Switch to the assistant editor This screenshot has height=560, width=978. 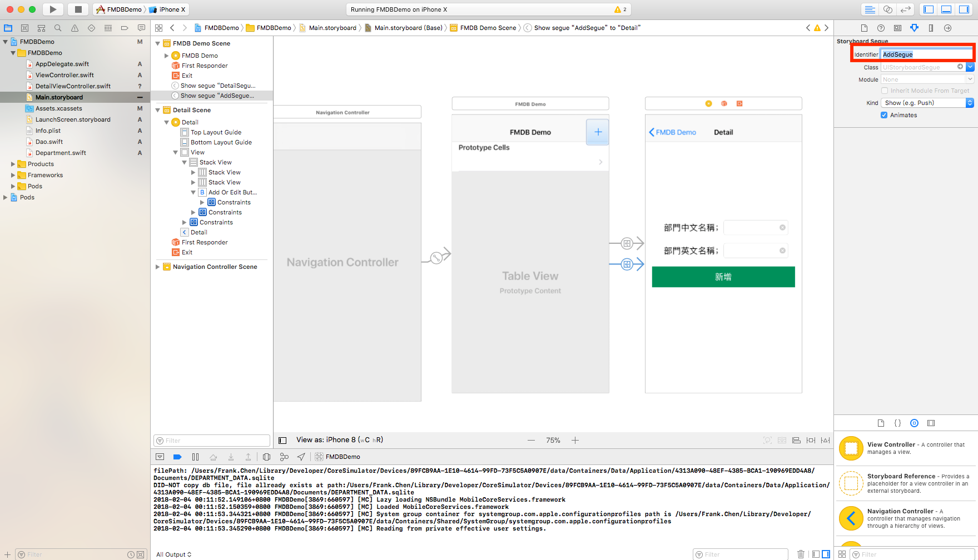(888, 9)
